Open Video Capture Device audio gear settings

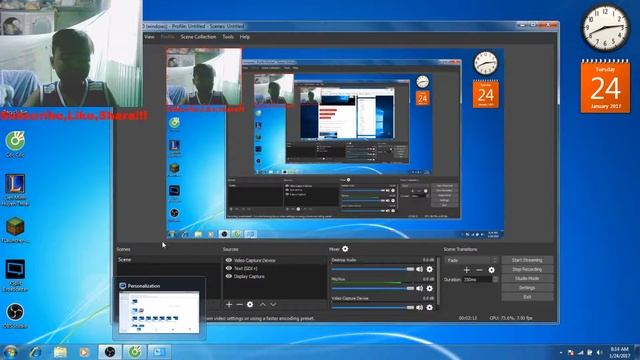tap(429, 307)
